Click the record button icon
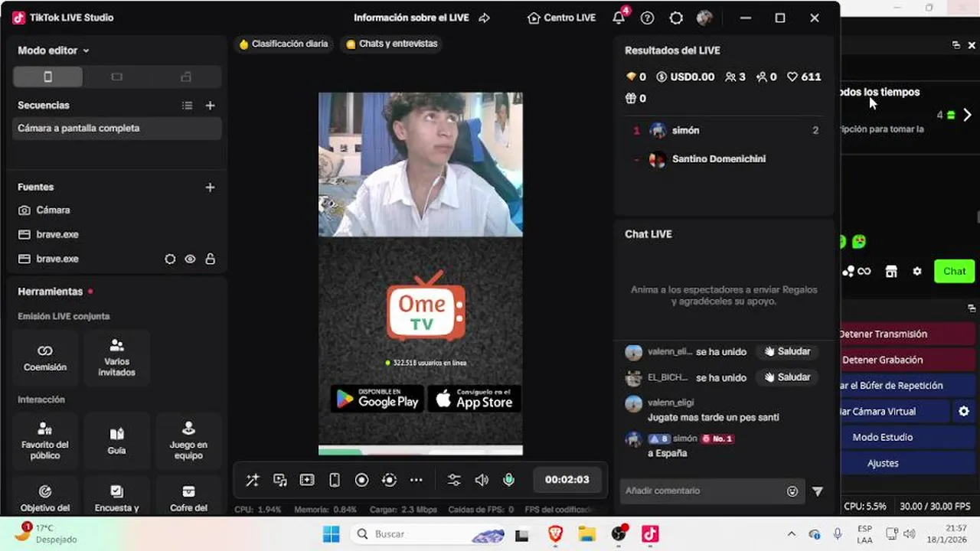Viewport: 980px width, 551px height. point(362,480)
